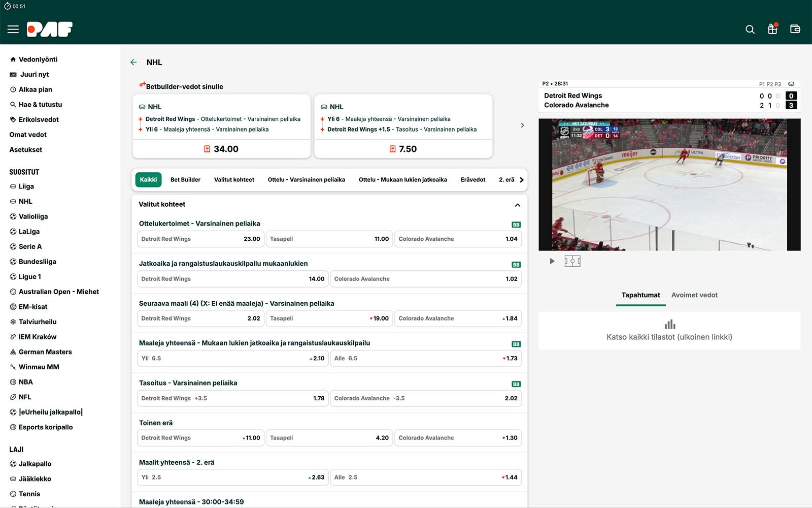
Task: Click the statistics bar chart icon
Action: point(669,324)
